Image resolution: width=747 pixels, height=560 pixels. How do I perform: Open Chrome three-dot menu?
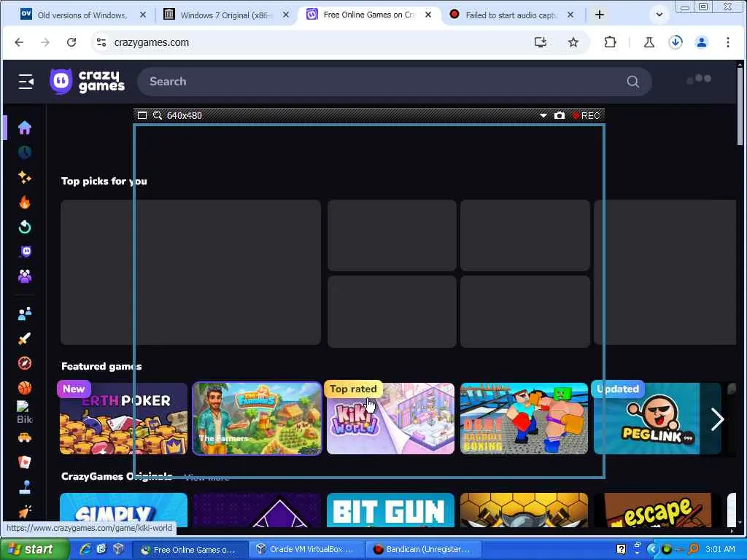tap(728, 42)
